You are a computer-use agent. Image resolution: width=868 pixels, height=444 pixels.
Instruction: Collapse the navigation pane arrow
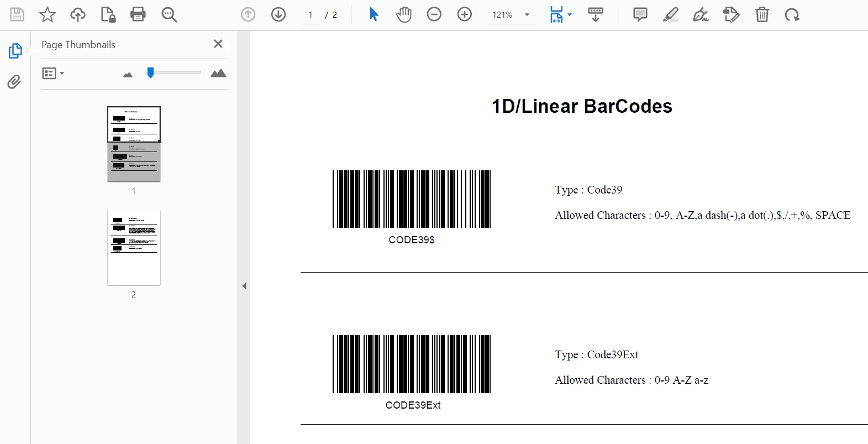(x=244, y=286)
